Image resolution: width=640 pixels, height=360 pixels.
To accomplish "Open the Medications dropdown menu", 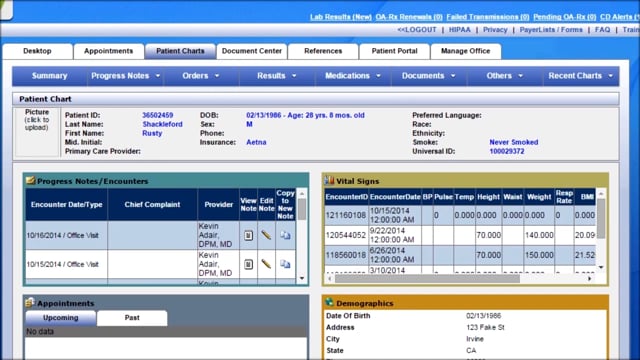I will coord(353,76).
